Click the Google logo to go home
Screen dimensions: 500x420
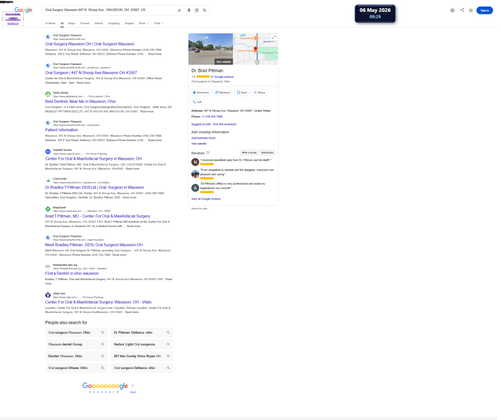point(23,10)
